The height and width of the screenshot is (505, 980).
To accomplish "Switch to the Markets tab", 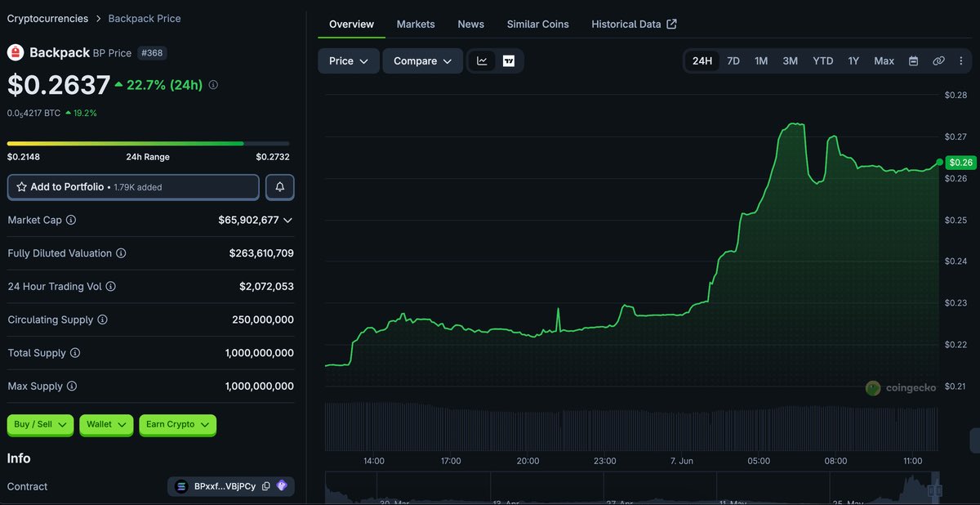I will pyautogui.click(x=416, y=25).
